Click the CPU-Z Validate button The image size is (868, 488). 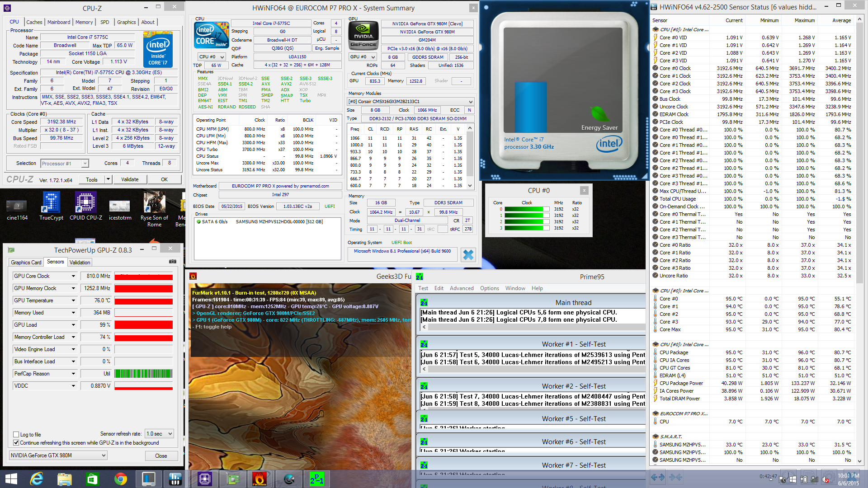130,179
